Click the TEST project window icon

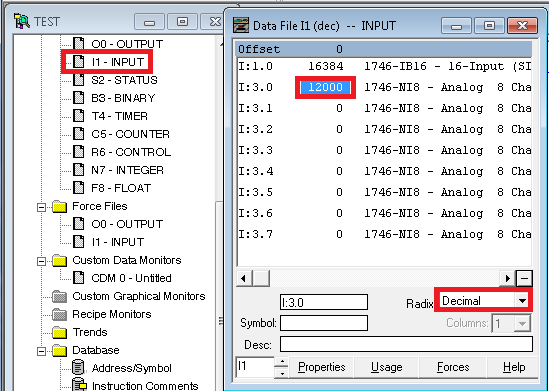(22, 21)
